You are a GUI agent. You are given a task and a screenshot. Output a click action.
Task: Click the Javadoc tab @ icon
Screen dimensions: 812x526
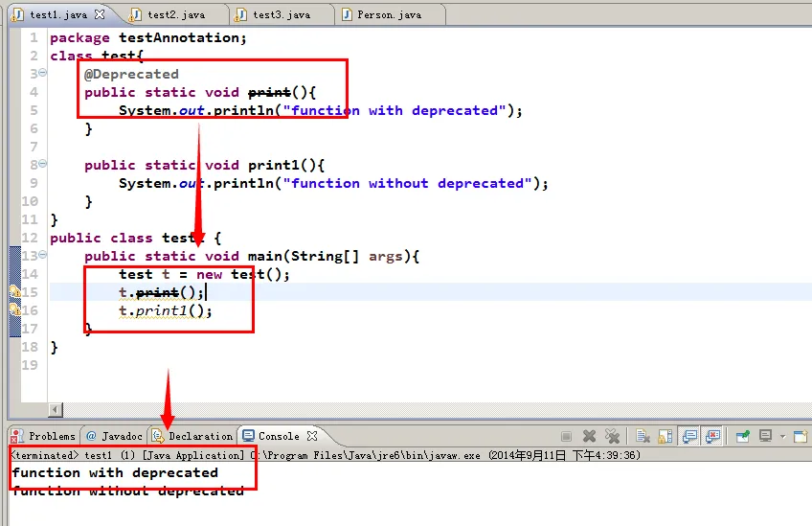(x=91, y=436)
